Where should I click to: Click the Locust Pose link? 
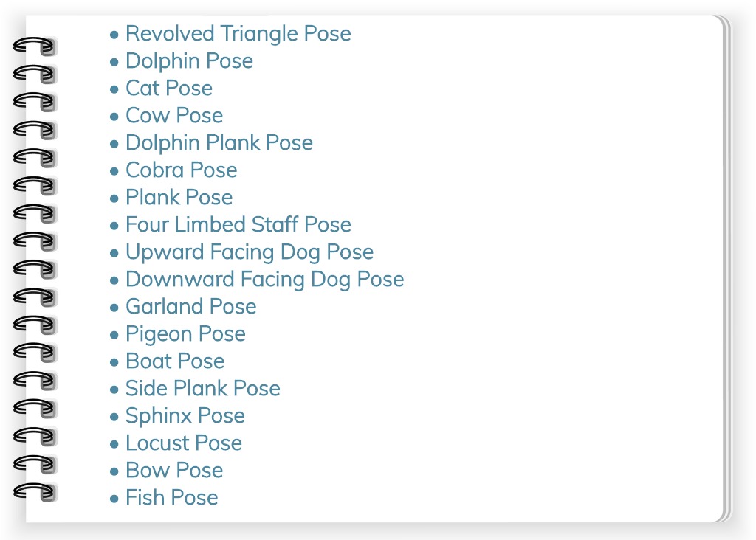click(x=184, y=443)
